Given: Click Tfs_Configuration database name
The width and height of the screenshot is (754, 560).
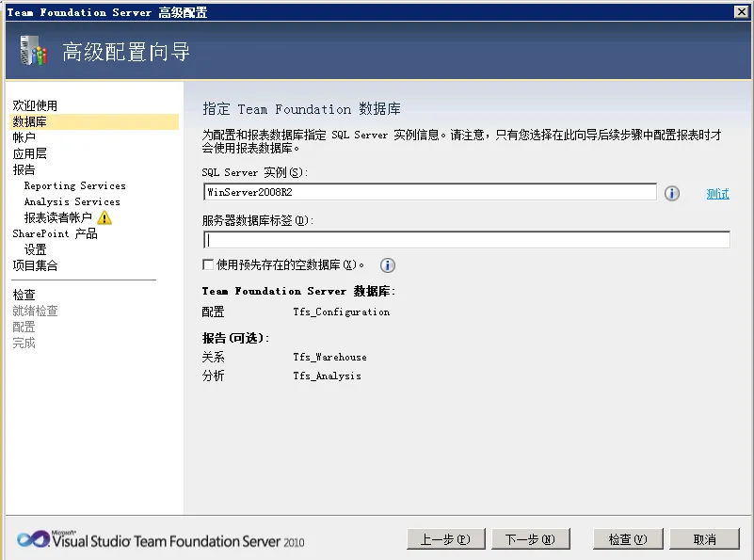Looking at the screenshot, I should [x=342, y=312].
